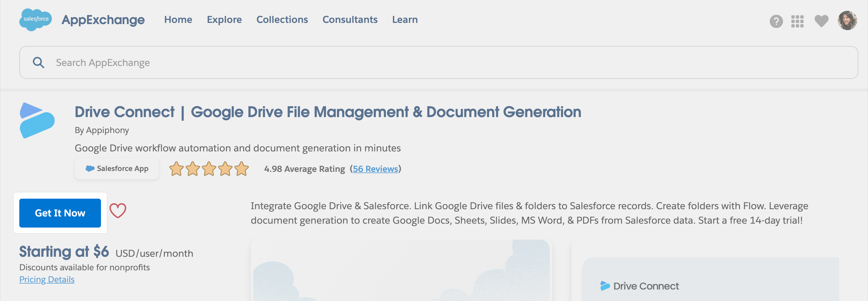This screenshot has height=301, width=868.
Task: Click the search magnifying glass icon
Action: coord(38,63)
